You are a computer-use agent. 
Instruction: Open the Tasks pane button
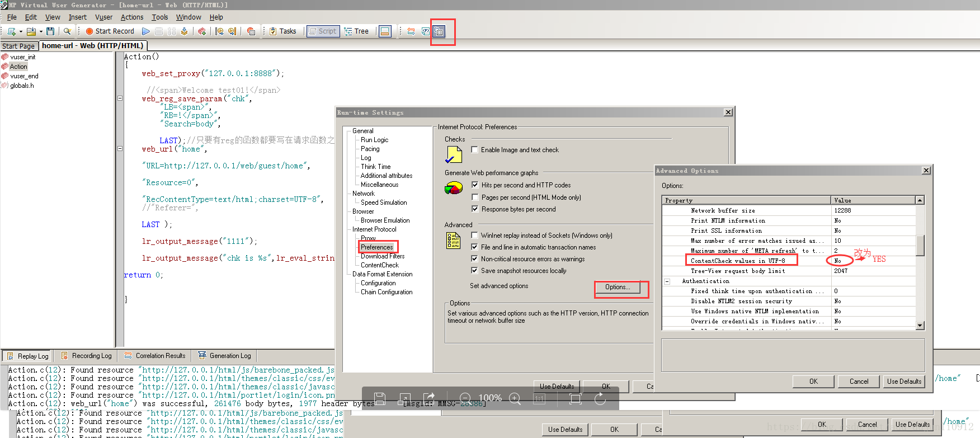point(283,31)
